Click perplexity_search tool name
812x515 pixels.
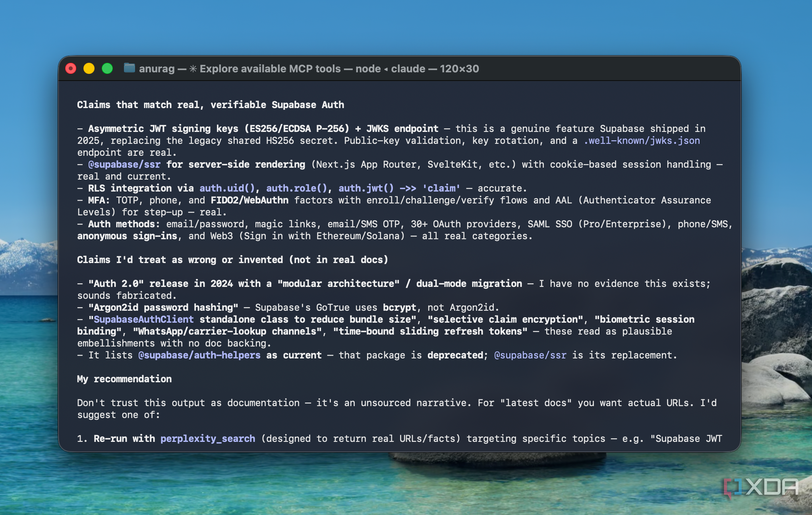click(x=208, y=439)
